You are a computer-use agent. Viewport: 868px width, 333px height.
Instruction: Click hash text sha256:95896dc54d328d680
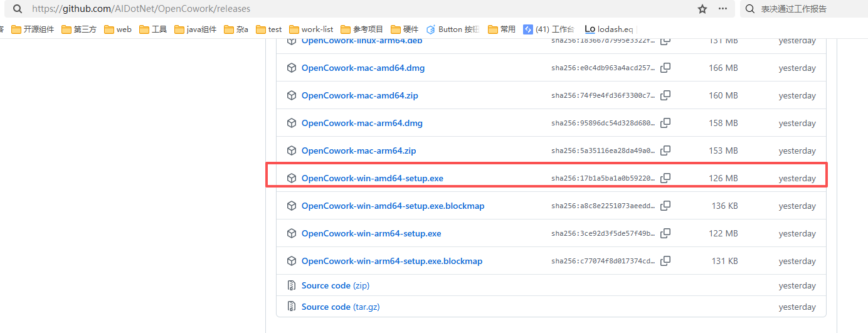tap(603, 123)
